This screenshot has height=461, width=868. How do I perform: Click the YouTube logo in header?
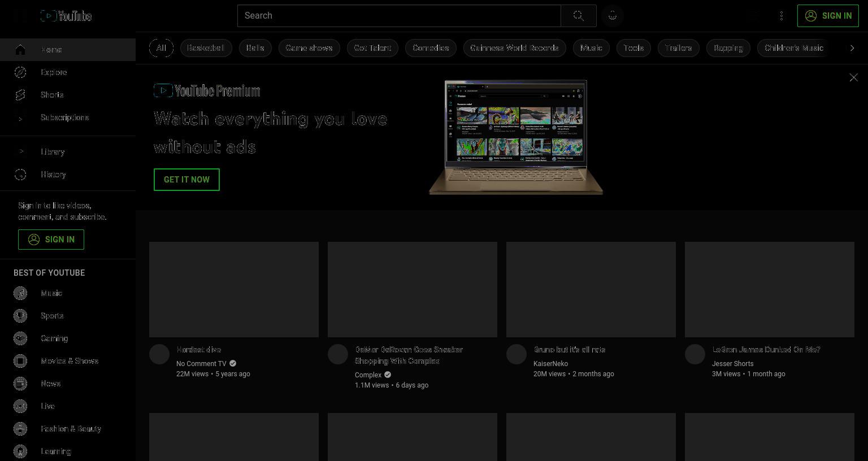tap(66, 16)
